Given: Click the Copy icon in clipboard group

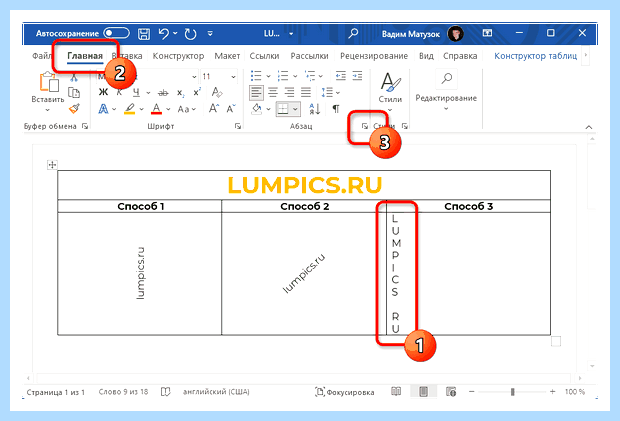Looking at the screenshot, I should [x=74, y=93].
